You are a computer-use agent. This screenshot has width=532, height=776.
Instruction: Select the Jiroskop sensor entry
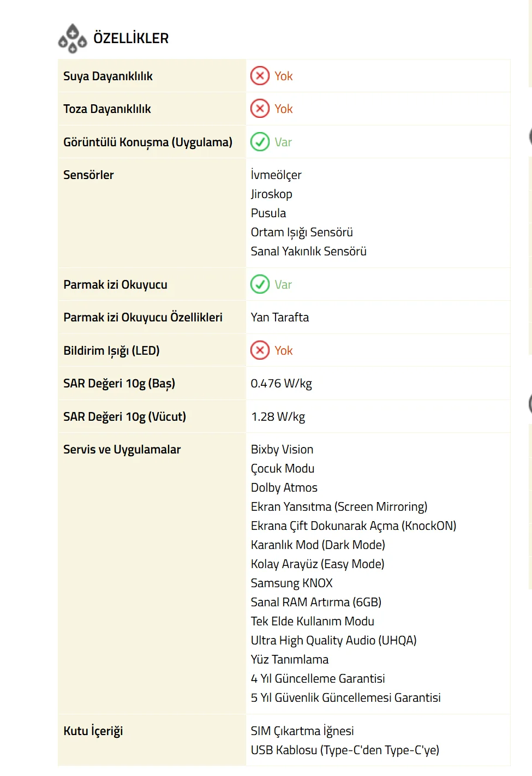[x=271, y=194]
